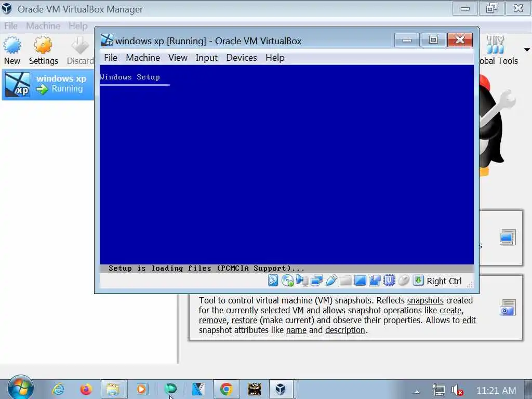Close the windows xp VM window
Screen dimensions: 532x399
tap(460, 40)
